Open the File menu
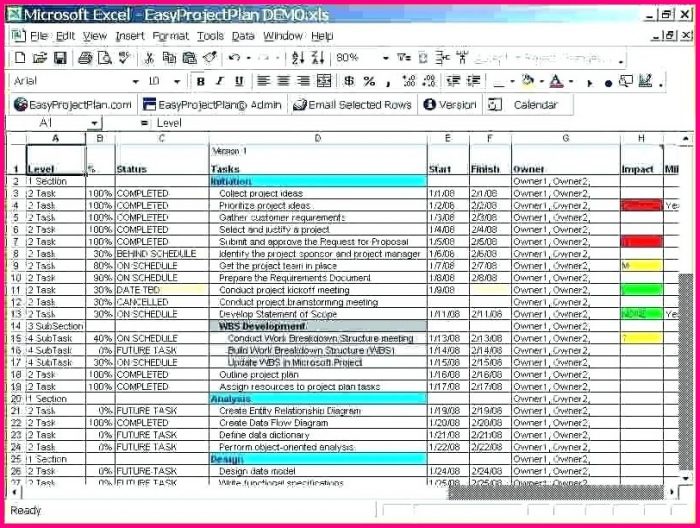This screenshot has height=528, width=700. (x=39, y=36)
